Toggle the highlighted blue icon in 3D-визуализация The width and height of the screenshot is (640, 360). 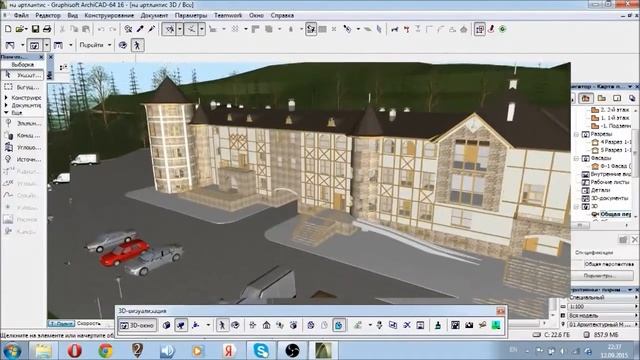[339, 325]
